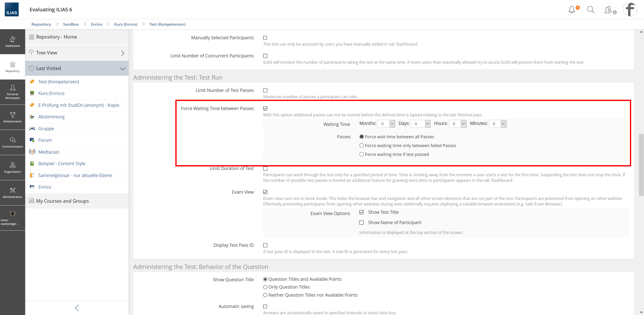This screenshot has width=644, height=315.
Task: Open Achievements trophy icon in sidebar
Action: pos(12,117)
